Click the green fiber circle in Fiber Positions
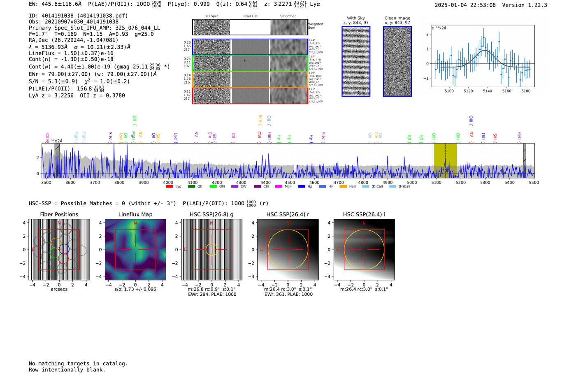The image size is (576, 392). (x=55, y=253)
